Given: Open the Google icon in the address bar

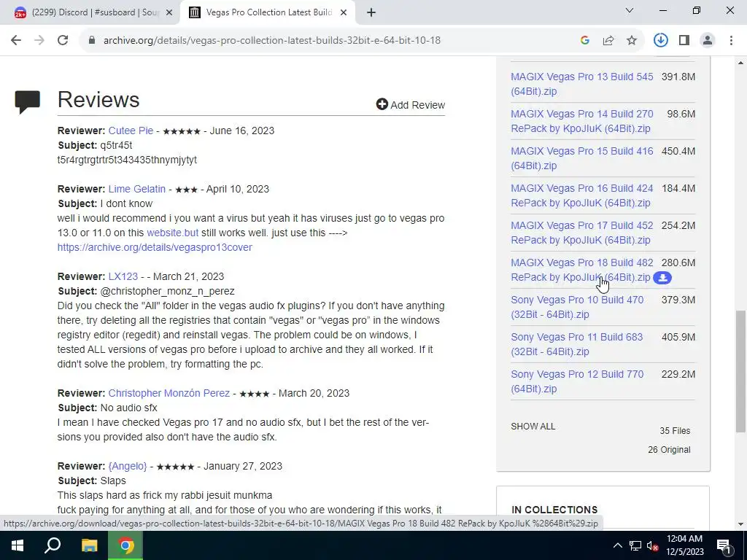Looking at the screenshot, I should pyautogui.click(x=585, y=41).
